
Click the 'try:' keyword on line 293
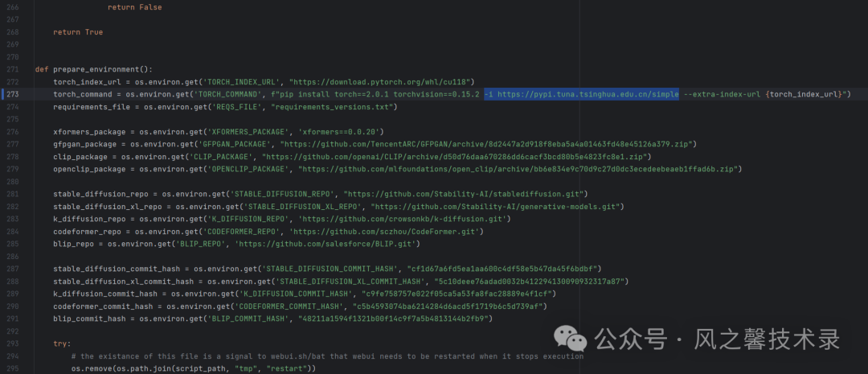coord(62,343)
